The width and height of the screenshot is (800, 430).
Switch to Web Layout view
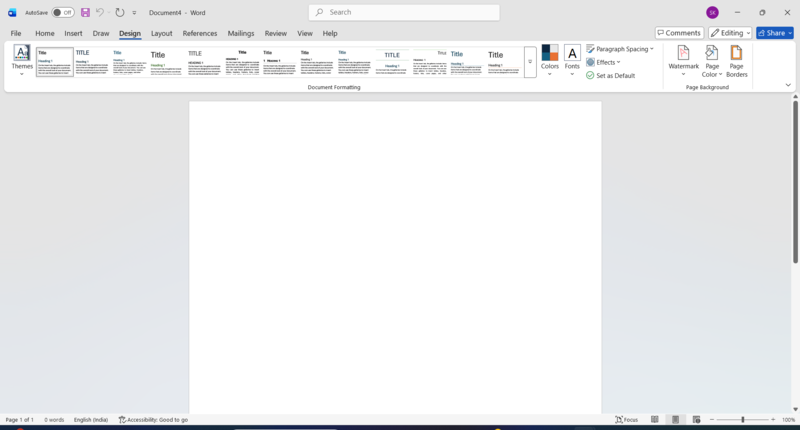tap(696, 420)
